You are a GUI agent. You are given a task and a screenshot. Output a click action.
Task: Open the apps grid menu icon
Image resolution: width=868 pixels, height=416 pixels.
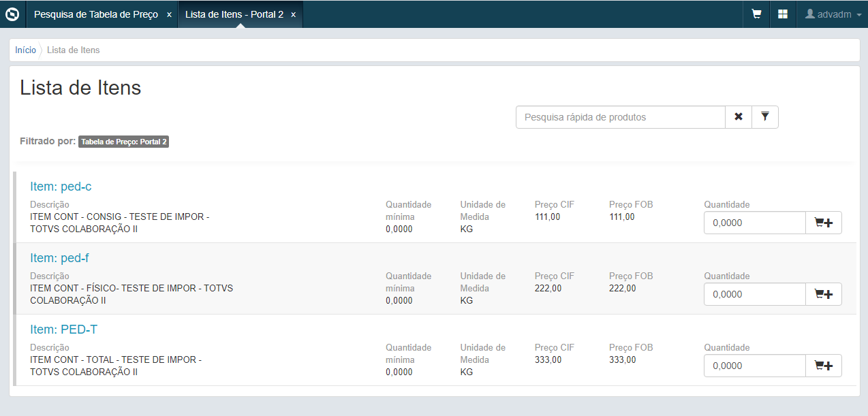click(783, 14)
